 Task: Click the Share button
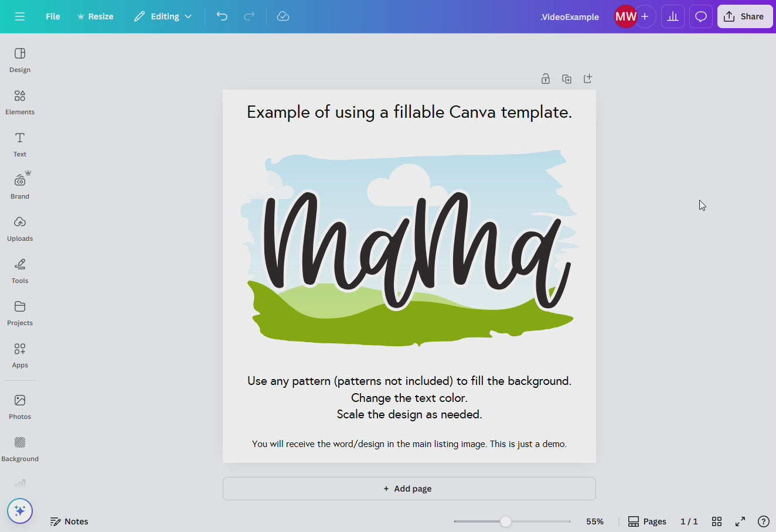[744, 16]
